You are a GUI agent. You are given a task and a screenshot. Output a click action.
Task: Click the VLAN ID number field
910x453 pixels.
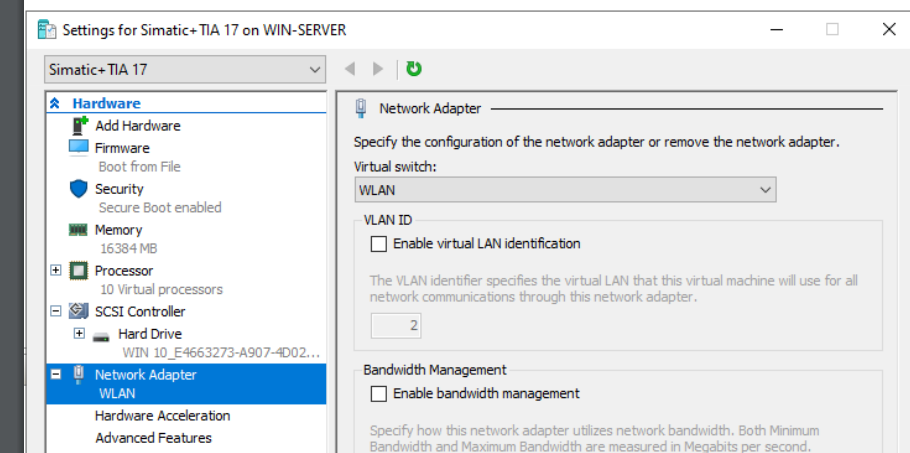pos(396,326)
